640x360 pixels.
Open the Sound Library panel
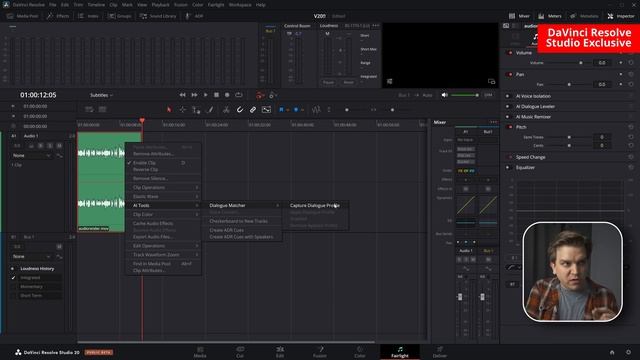(158, 16)
